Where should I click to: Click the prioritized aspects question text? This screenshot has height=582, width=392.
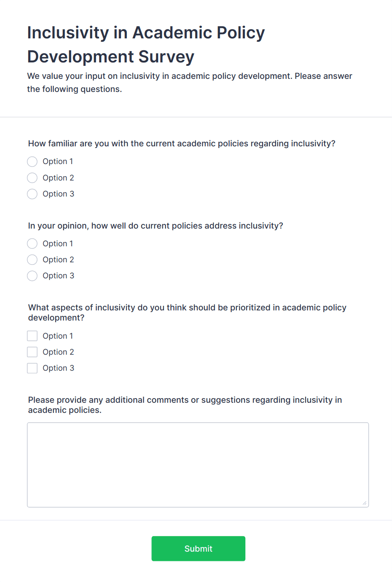187,313
